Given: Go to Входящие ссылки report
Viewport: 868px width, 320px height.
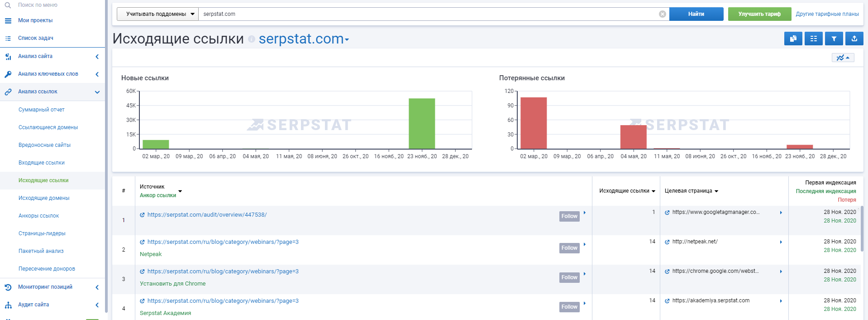Looking at the screenshot, I should [x=42, y=163].
